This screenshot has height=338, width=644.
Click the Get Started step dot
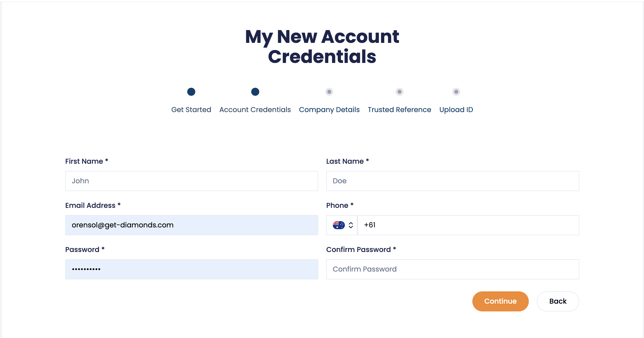(x=191, y=92)
